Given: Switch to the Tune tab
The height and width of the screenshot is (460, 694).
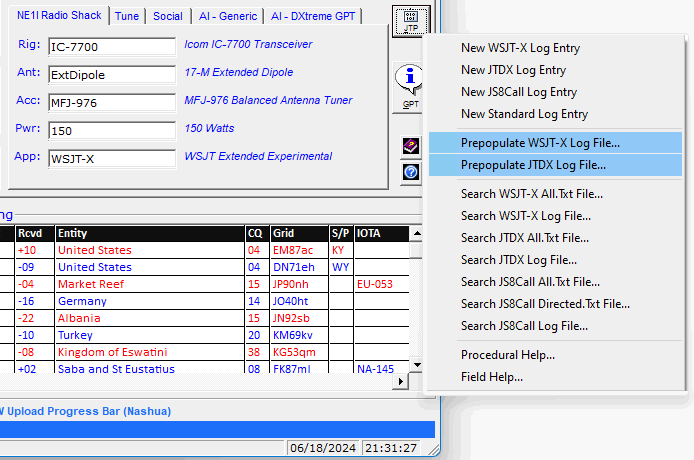Looking at the screenshot, I should point(127,16).
